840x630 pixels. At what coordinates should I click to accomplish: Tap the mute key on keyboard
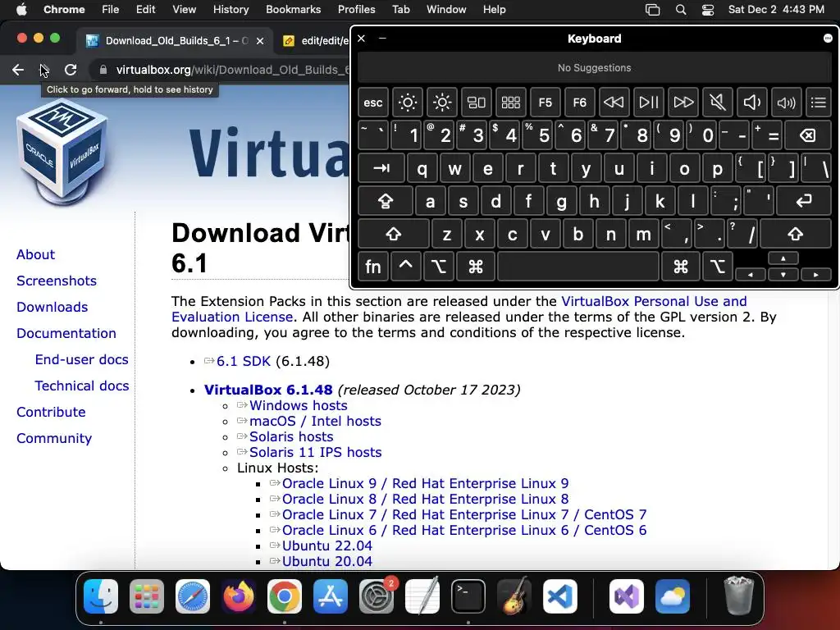pos(717,103)
